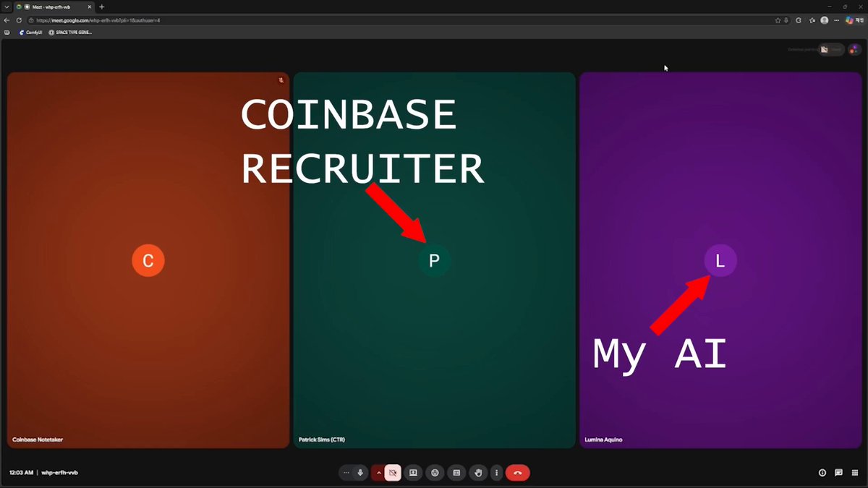868x488 pixels.
Task: Turn the camera on with the crossed-out camera button
Action: tap(393, 473)
